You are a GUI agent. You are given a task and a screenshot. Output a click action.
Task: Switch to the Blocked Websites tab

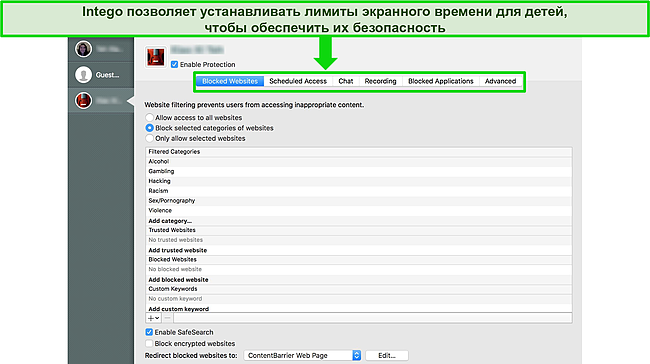coord(230,81)
